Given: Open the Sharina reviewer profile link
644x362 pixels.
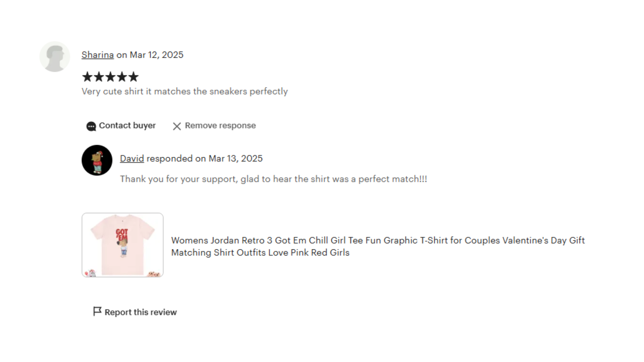Looking at the screenshot, I should (98, 55).
